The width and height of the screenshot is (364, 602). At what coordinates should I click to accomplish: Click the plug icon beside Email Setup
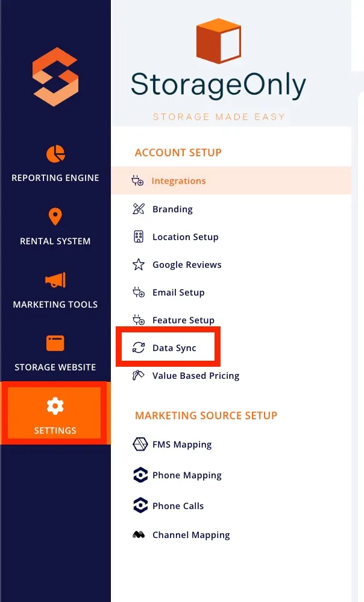click(139, 293)
